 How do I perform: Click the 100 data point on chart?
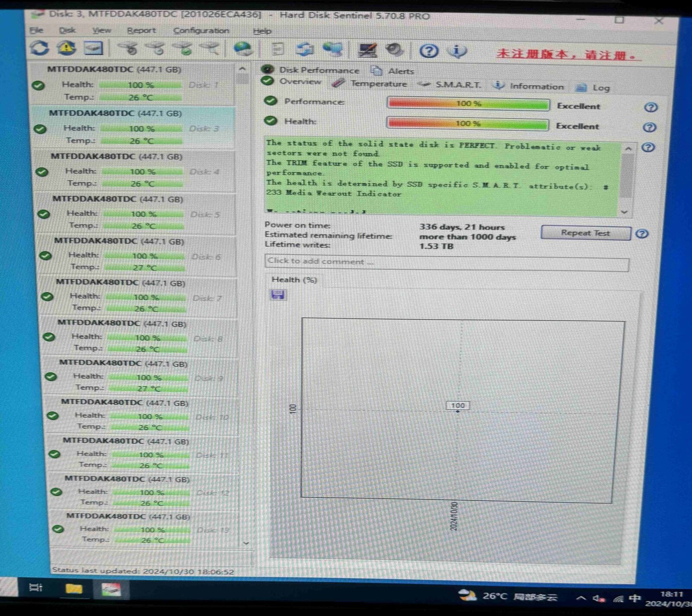[x=458, y=411]
